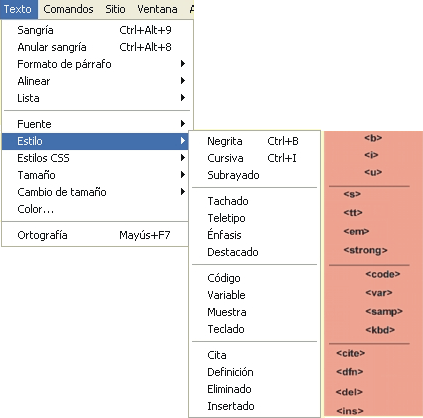Run Ortografía spell check

[96, 235]
